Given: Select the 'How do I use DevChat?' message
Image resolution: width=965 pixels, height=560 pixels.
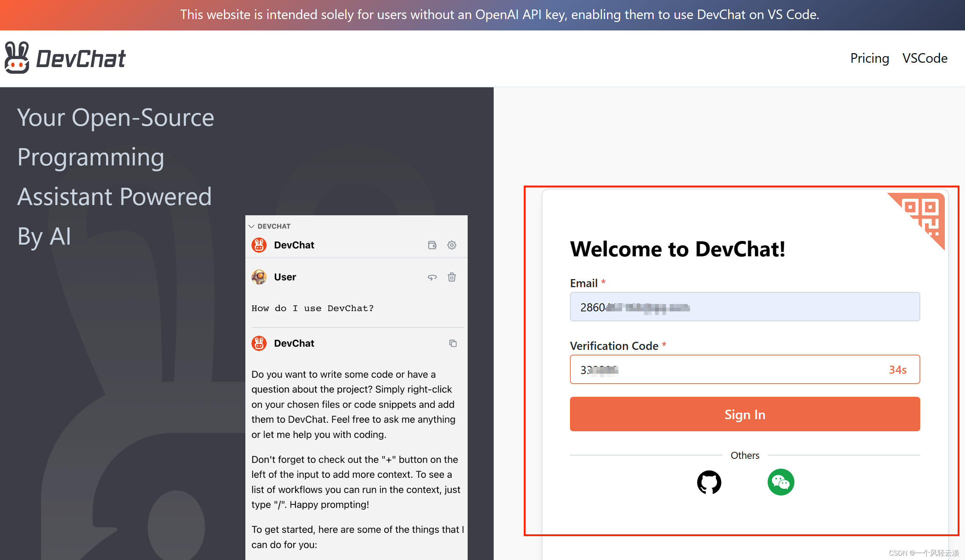Looking at the screenshot, I should pyautogui.click(x=312, y=308).
